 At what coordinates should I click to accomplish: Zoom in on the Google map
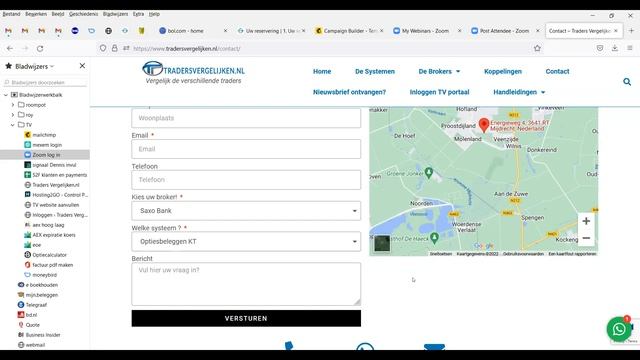(586, 221)
